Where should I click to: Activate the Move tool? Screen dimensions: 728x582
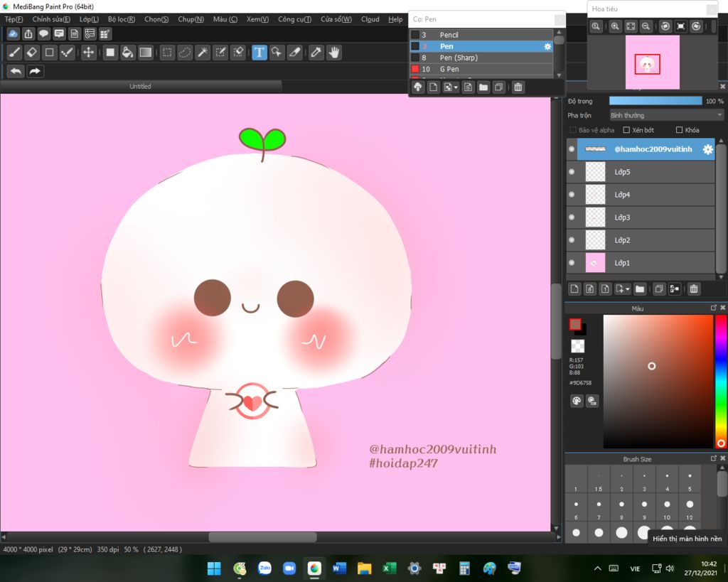point(88,53)
